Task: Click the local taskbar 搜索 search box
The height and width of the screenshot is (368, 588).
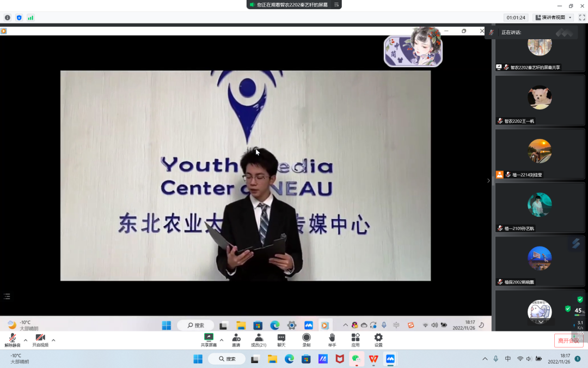Action: tap(227, 359)
